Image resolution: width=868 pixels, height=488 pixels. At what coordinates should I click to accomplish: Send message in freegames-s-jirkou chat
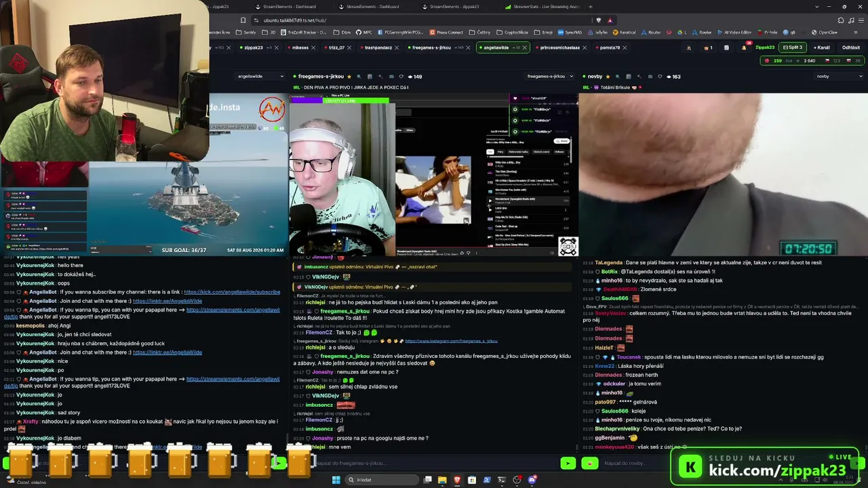(x=568, y=463)
